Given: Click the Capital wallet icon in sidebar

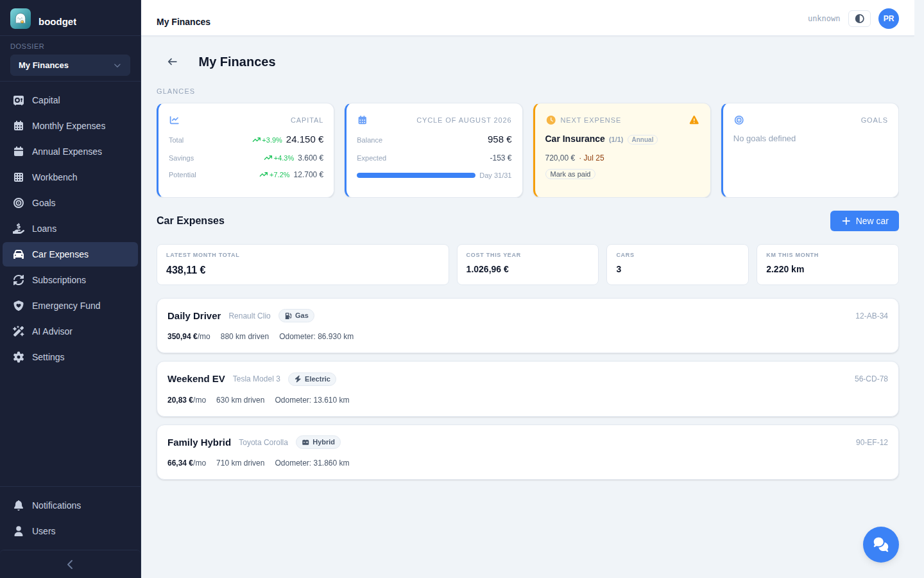Looking at the screenshot, I should pos(19,100).
